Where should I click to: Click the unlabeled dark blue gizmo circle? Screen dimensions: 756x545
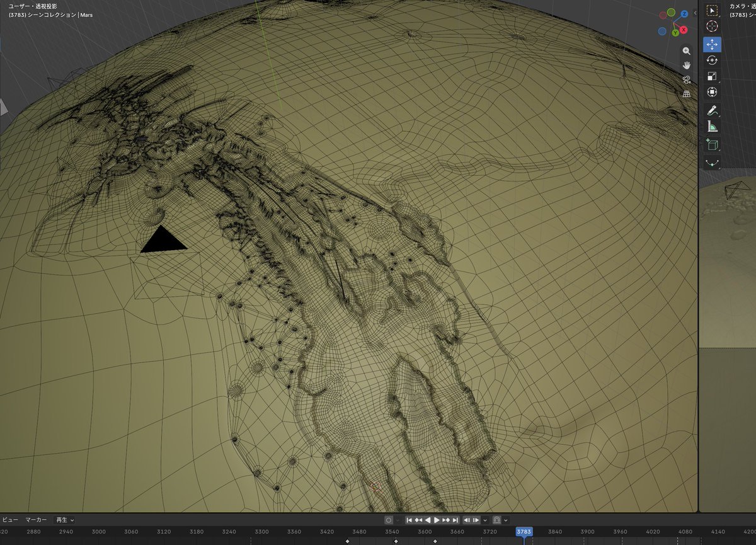(x=662, y=30)
